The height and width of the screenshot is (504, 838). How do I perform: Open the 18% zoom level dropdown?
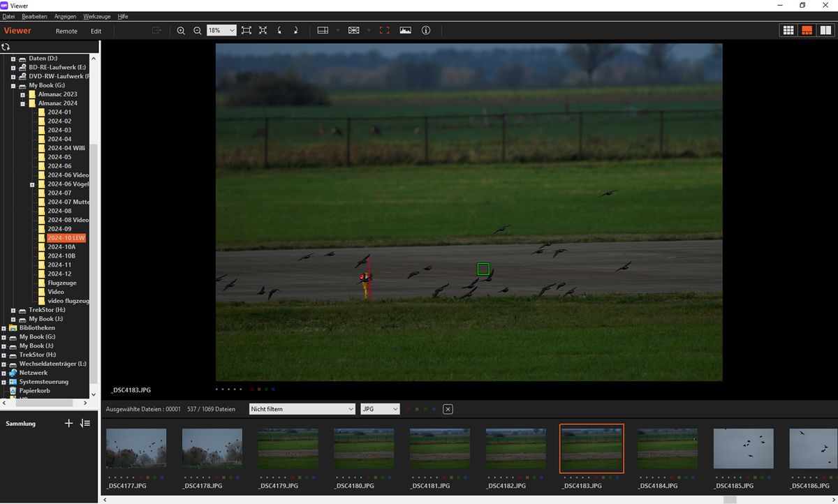(221, 31)
